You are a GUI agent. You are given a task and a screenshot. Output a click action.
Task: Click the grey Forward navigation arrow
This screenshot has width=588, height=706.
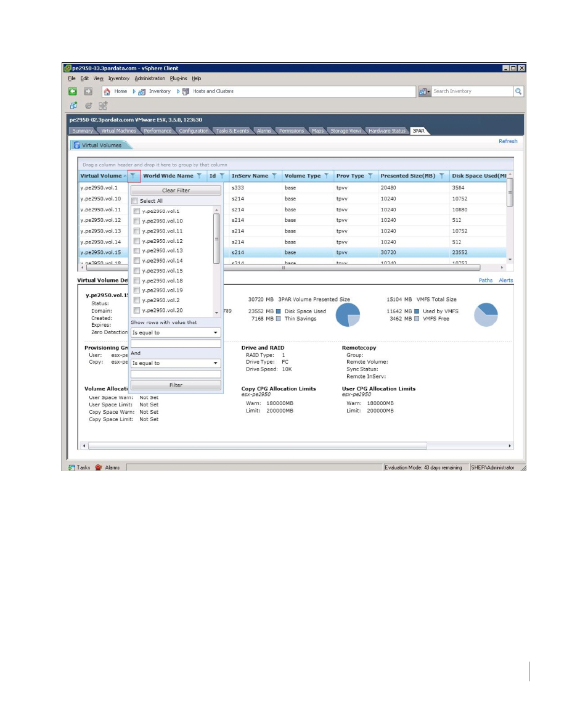pos(88,91)
